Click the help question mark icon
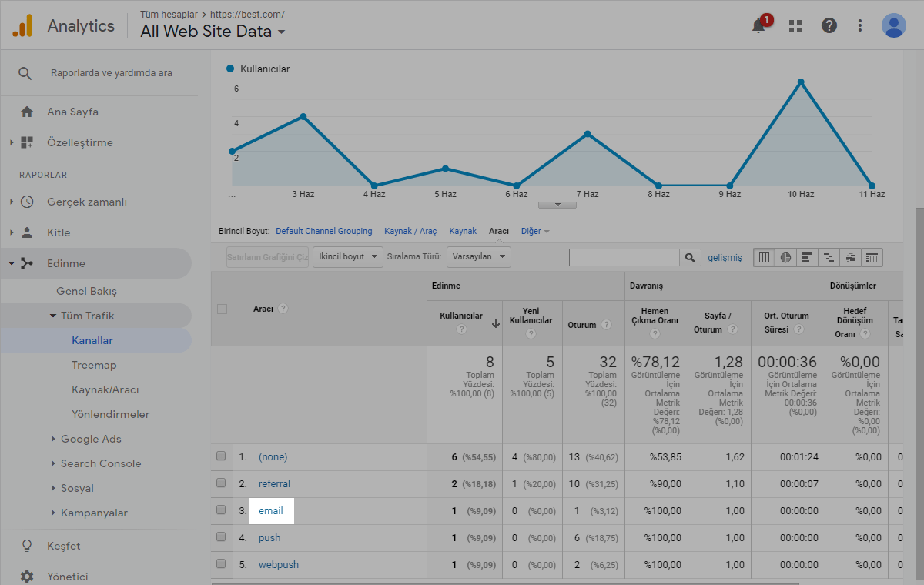The height and width of the screenshot is (585, 924). 829,25
